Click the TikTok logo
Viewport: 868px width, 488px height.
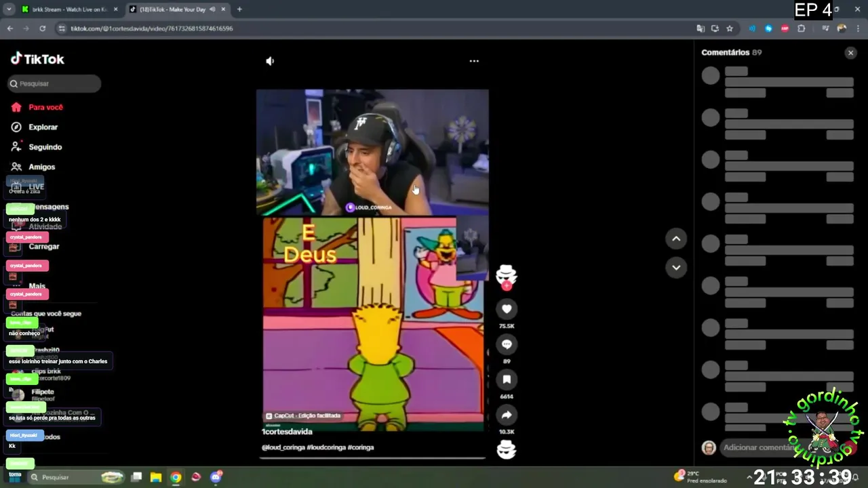pos(37,59)
